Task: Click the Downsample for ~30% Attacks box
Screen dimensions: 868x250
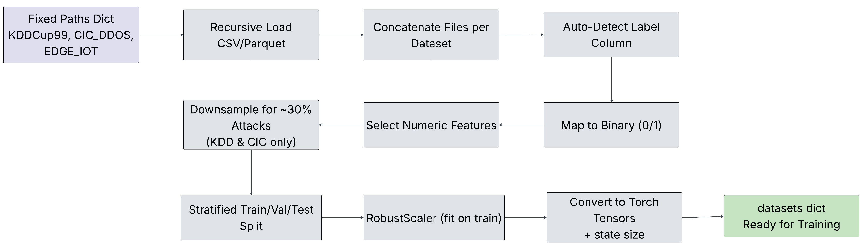Action: coord(251,125)
